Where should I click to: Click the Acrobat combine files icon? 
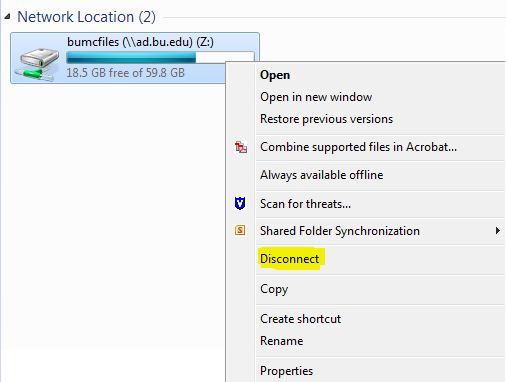coord(241,147)
